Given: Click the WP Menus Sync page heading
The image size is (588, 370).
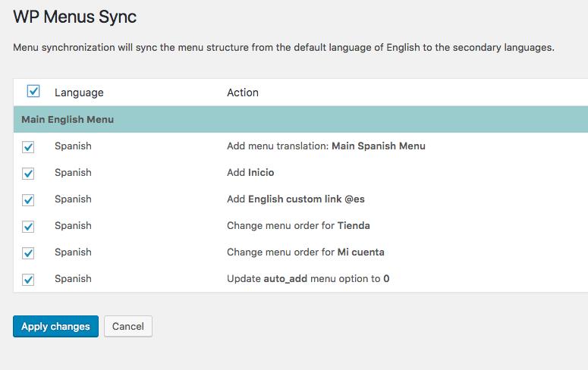Looking at the screenshot, I should (x=75, y=16).
